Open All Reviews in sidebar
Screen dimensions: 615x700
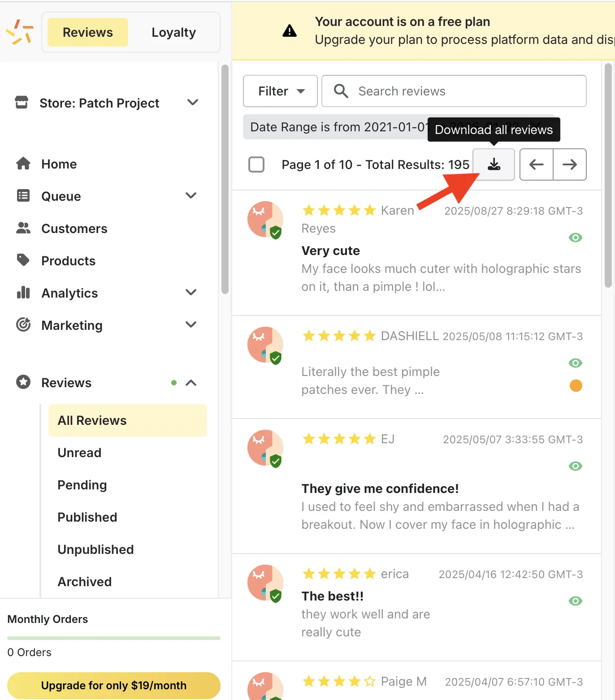(128, 420)
